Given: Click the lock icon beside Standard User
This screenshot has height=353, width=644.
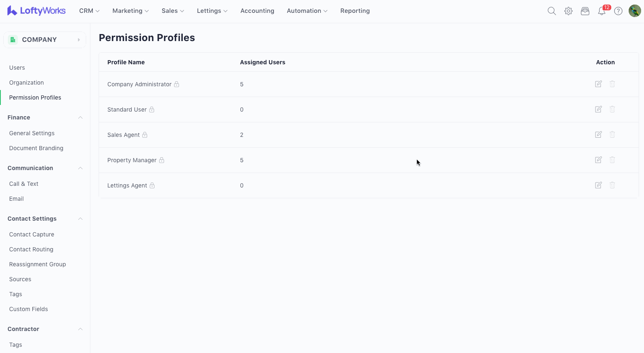Looking at the screenshot, I should (x=152, y=110).
